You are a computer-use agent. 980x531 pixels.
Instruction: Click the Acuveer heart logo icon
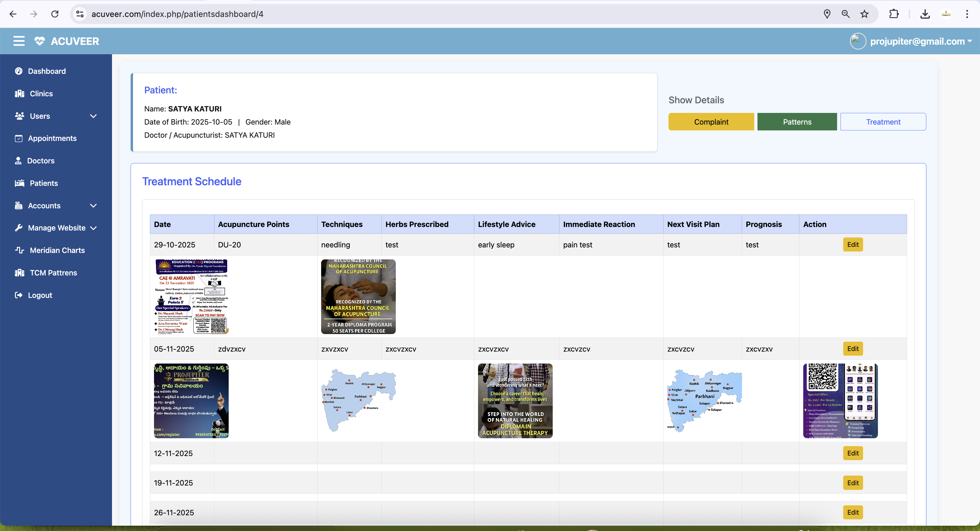(x=40, y=41)
